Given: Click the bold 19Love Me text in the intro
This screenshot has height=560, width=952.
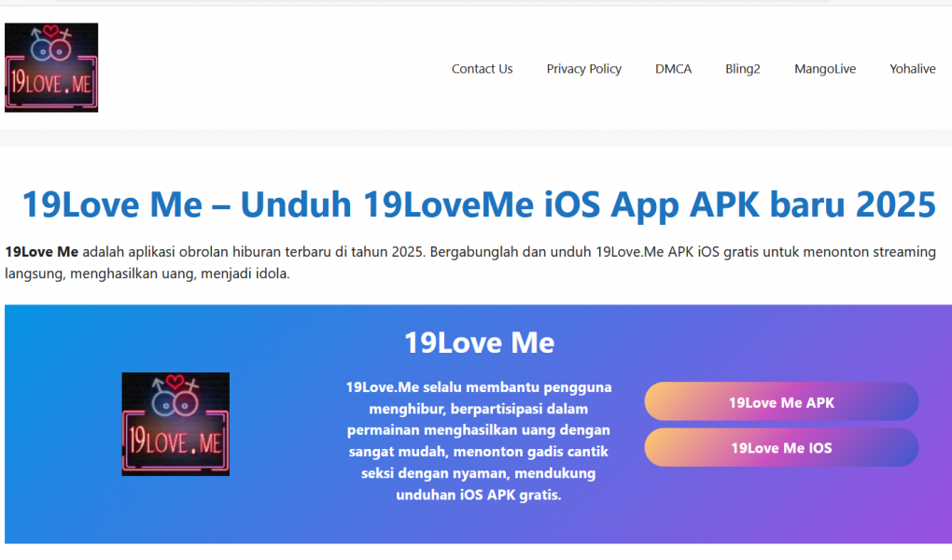Looking at the screenshot, I should coord(41,251).
